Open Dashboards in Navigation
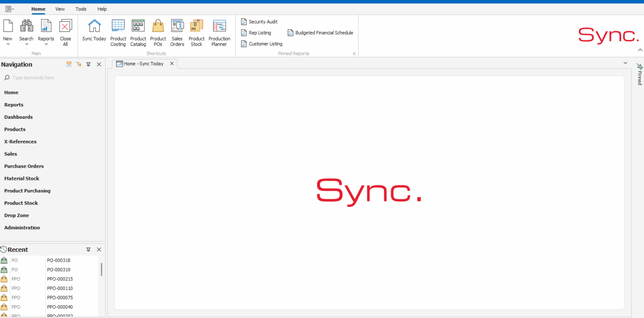This screenshot has height=318, width=644. click(x=19, y=117)
